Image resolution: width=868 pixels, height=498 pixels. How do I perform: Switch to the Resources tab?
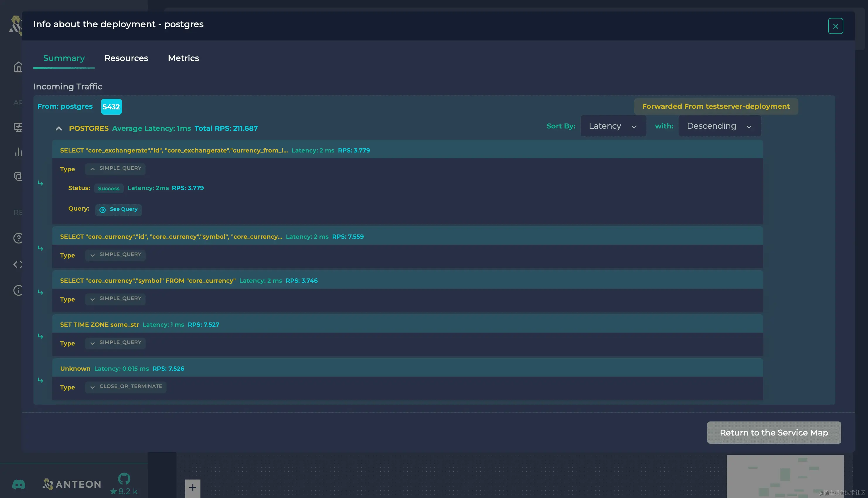pos(126,58)
